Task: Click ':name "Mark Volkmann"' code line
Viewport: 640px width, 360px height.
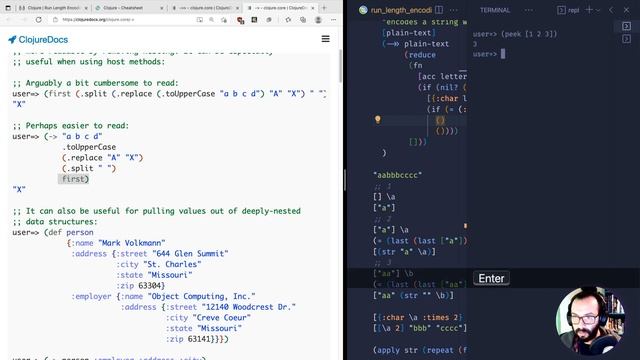Action: point(116,243)
